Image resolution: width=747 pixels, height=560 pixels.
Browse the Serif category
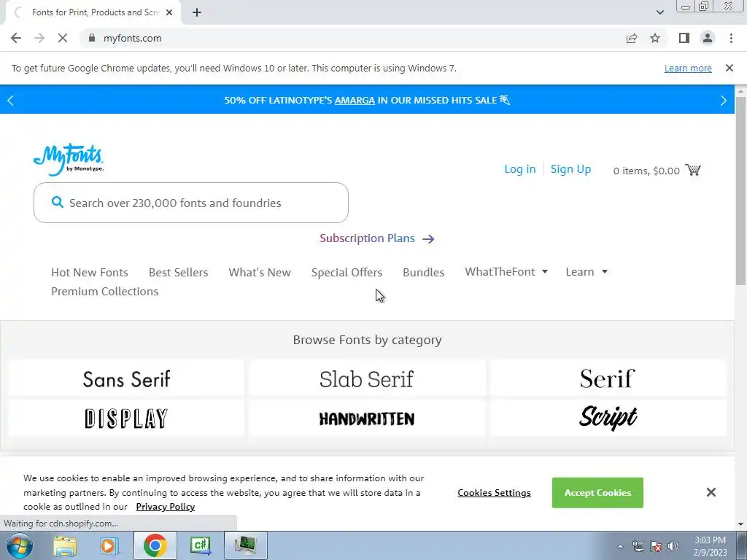(x=608, y=378)
